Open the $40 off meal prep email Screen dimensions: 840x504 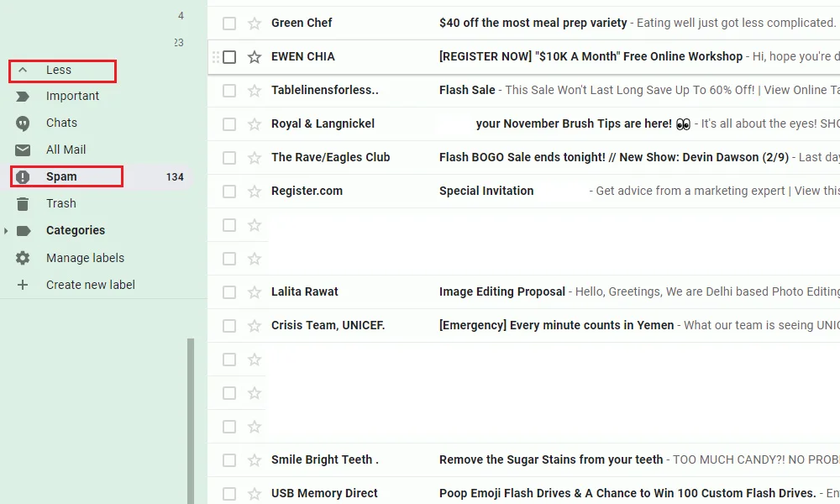(533, 23)
